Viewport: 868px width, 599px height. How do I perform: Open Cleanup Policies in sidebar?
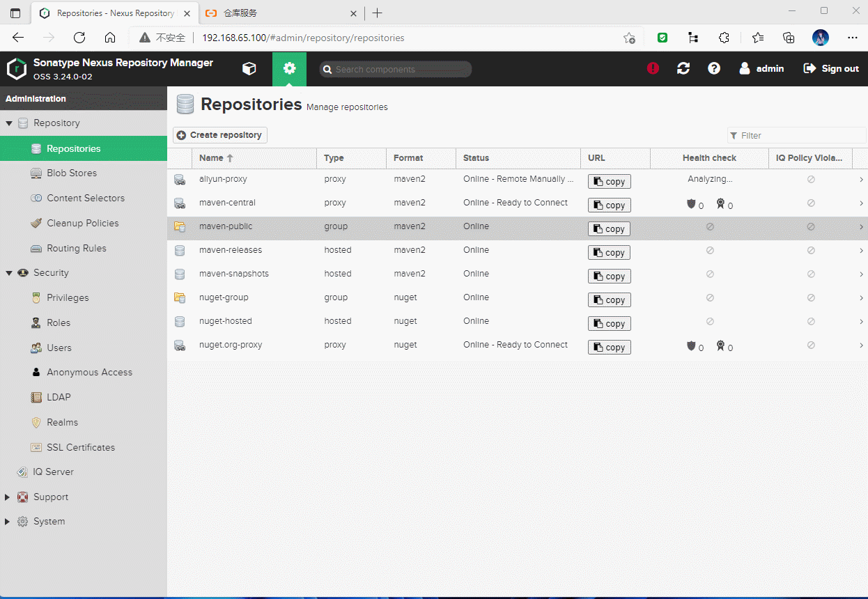coord(84,223)
